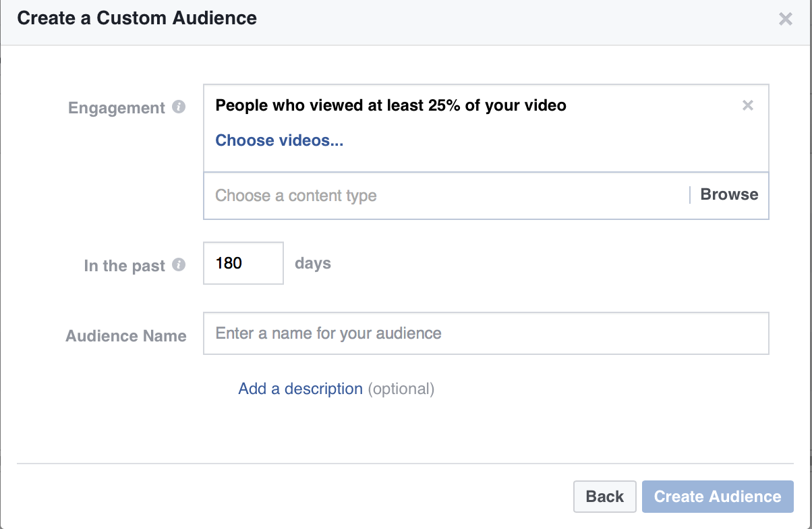Click empty space right of Choose videos link
The height and width of the screenshot is (529, 812).
(540, 140)
